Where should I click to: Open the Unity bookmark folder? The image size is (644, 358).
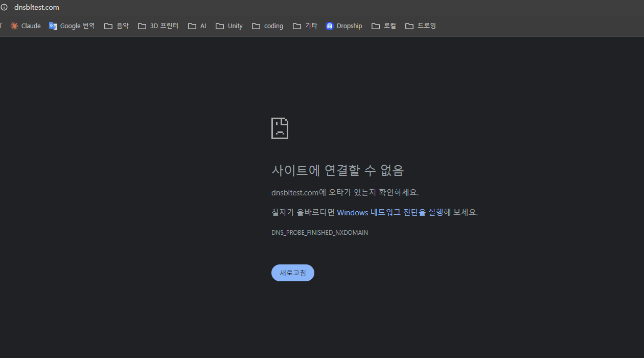[229, 26]
